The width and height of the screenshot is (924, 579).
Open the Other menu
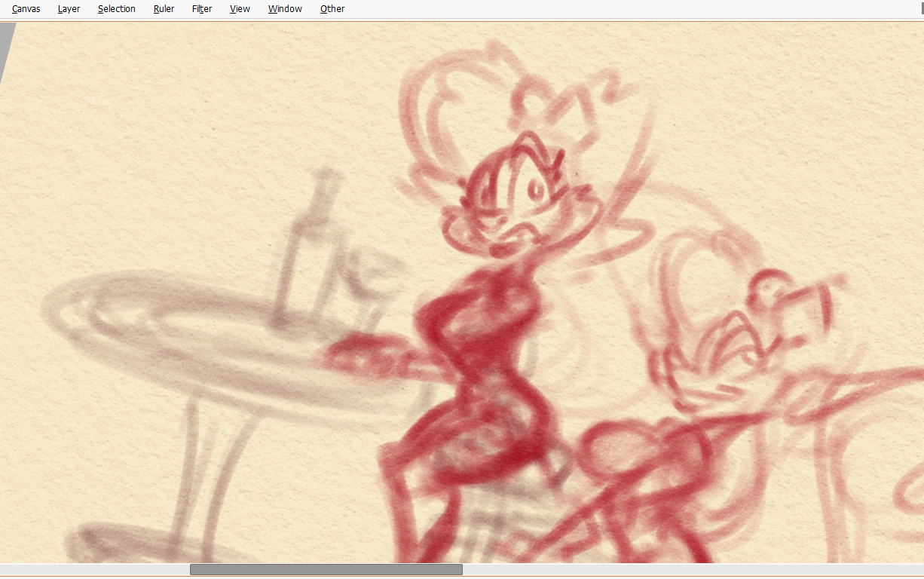tap(332, 9)
